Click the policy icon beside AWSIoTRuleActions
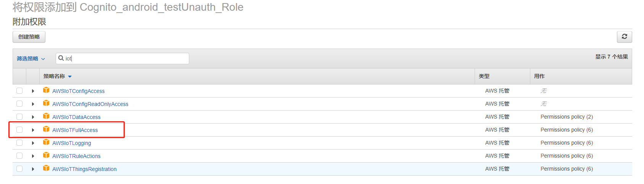The image size is (644, 184). point(46,155)
